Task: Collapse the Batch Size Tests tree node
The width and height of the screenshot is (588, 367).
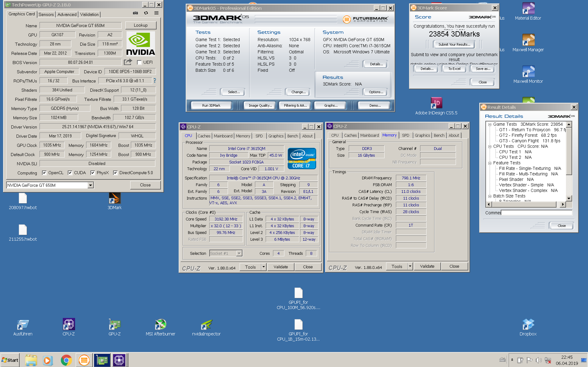Action: (x=490, y=196)
